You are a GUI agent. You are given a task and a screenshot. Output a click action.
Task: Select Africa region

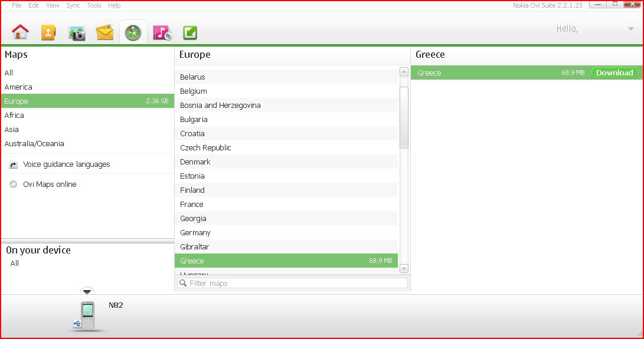pos(87,116)
